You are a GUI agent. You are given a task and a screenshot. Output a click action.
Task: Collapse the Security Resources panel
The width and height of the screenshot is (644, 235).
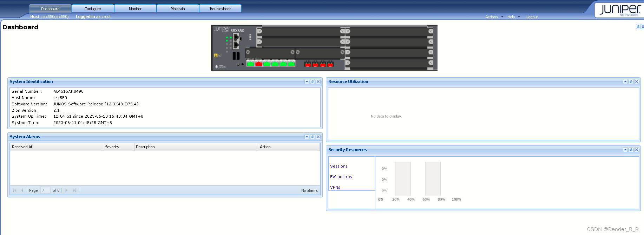coord(625,150)
